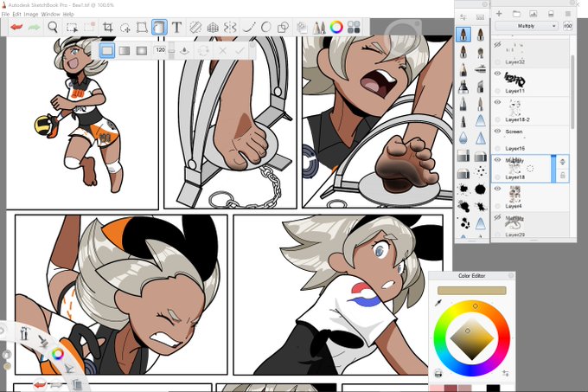The height and width of the screenshot is (392, 588).
Task: Select the rectangular Selection tool
Action: [x=72, y=27]
